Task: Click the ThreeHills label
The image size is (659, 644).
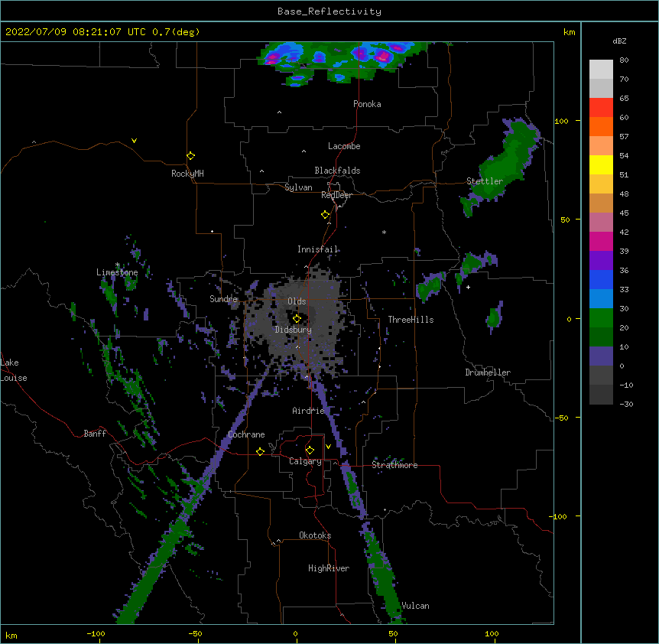Action: [x=411, y=320]
